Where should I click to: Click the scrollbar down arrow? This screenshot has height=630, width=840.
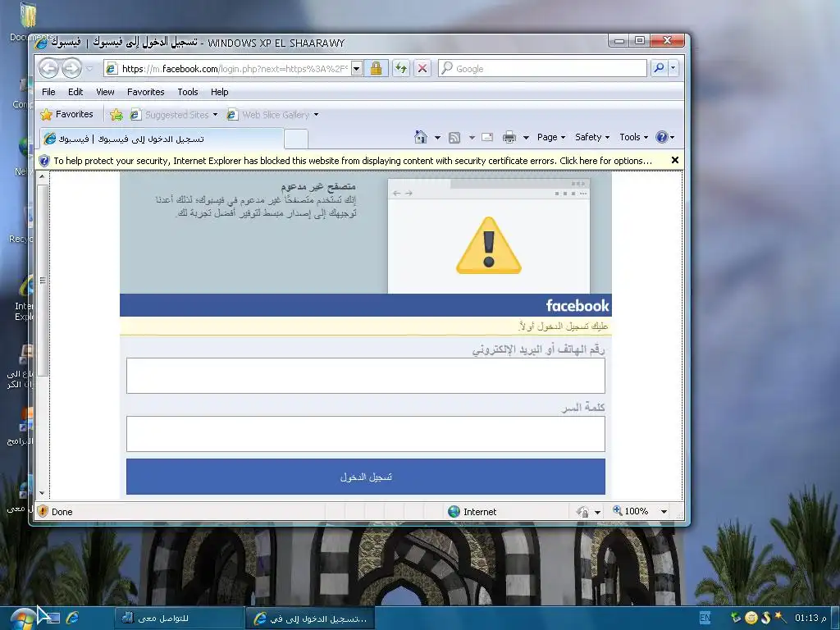point(43,493)
